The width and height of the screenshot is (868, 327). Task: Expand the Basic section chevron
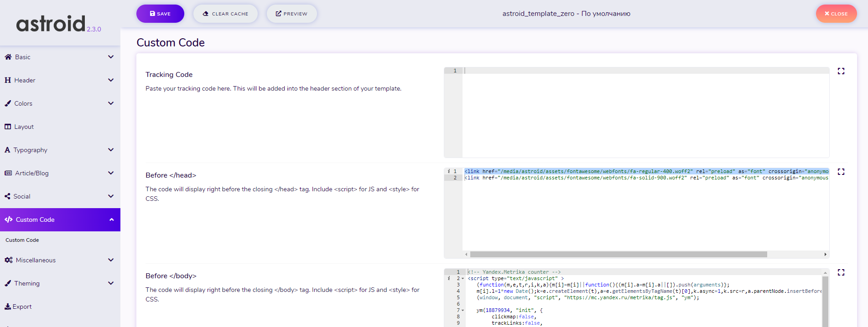(x=111, y=57)
